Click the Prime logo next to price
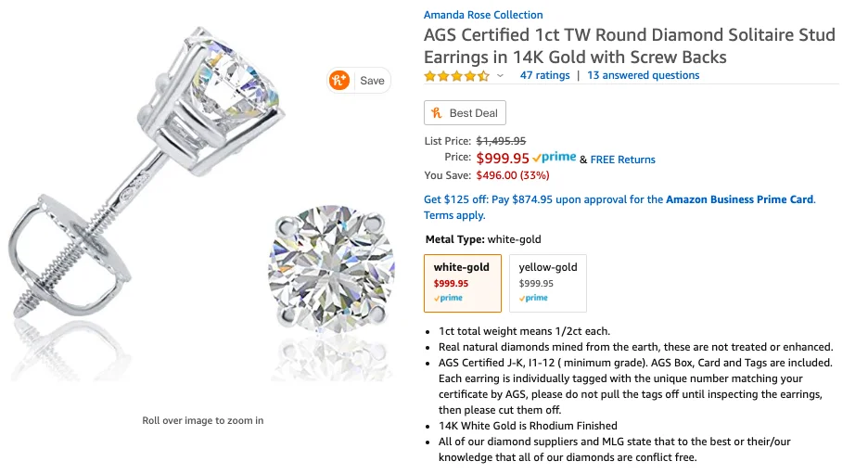Viewport: 868px width, 474px height. pyautogui.click(x=555, y=159)
